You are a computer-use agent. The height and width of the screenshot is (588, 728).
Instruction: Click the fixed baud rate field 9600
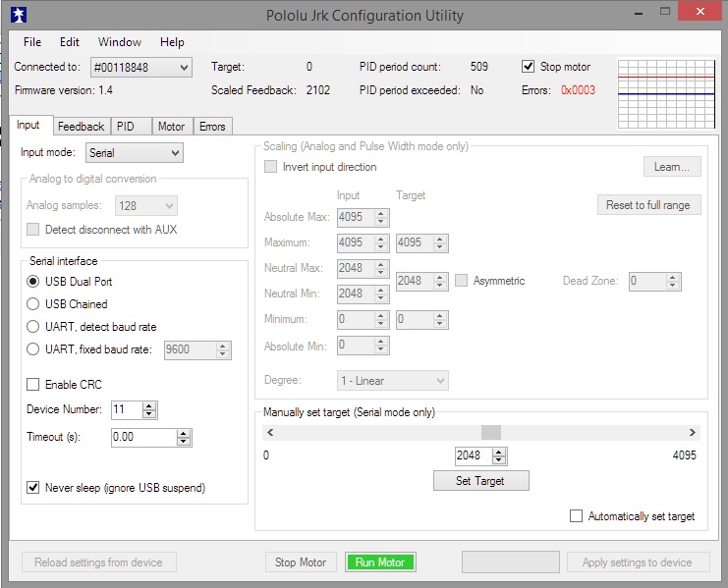pyautogui.click(x=190, y=349)
